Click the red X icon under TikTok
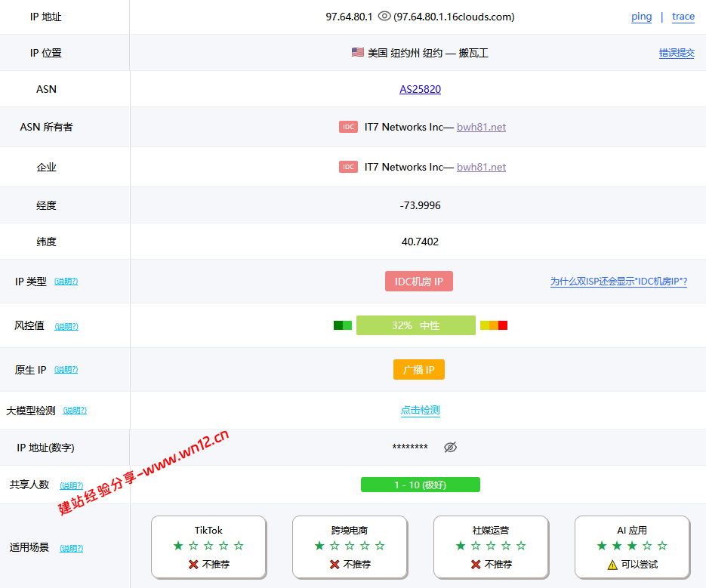The height and width of the screenshot is (588, 706). [193, 564]
